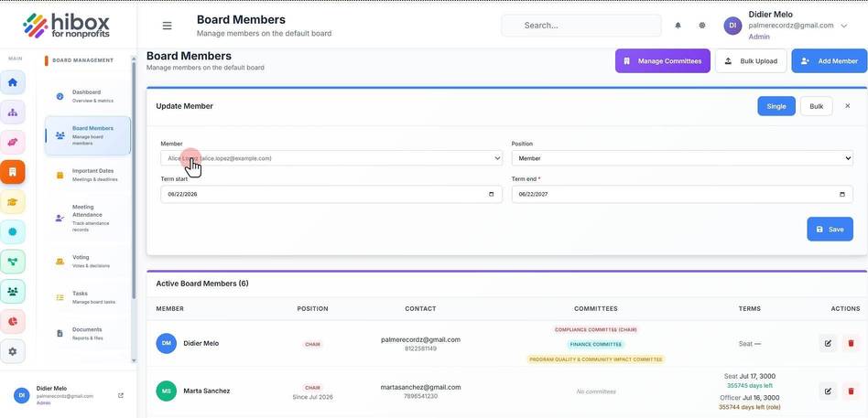Click the COMMITTEES column header
Screen dimensions: 868x418
click(x=596, y=308)
